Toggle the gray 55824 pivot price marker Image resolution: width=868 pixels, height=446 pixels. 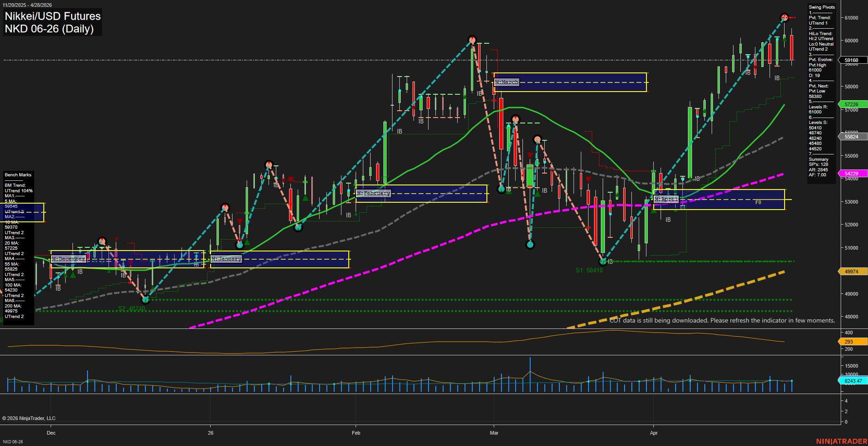(x=851, y=137)
